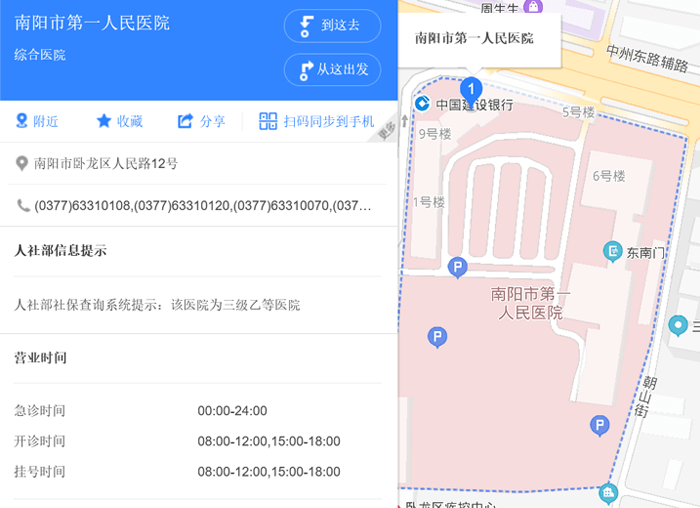Viewport: 700px width, 508px height.
Task: Click the 南阳市第一人民医院 map popup label
Action: pyautogui.click(x=474, y=38)
